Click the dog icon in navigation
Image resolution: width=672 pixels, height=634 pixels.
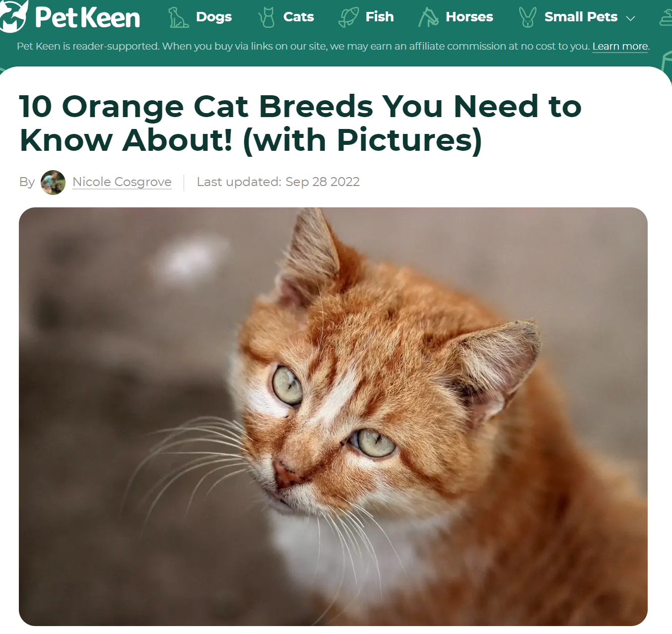[x=178, y=17]
